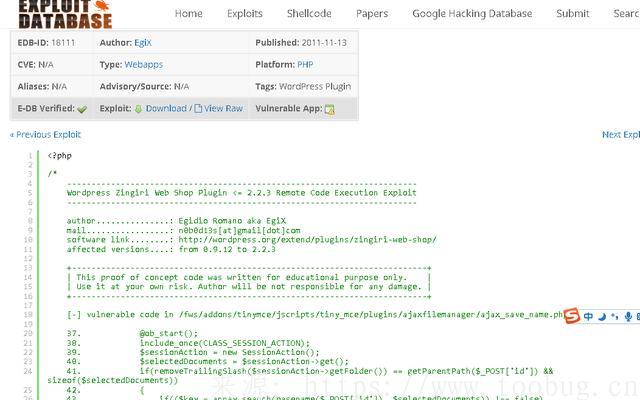Click the green E-DB Verified checkmark
Screen dimensions: 640x400
82,109
